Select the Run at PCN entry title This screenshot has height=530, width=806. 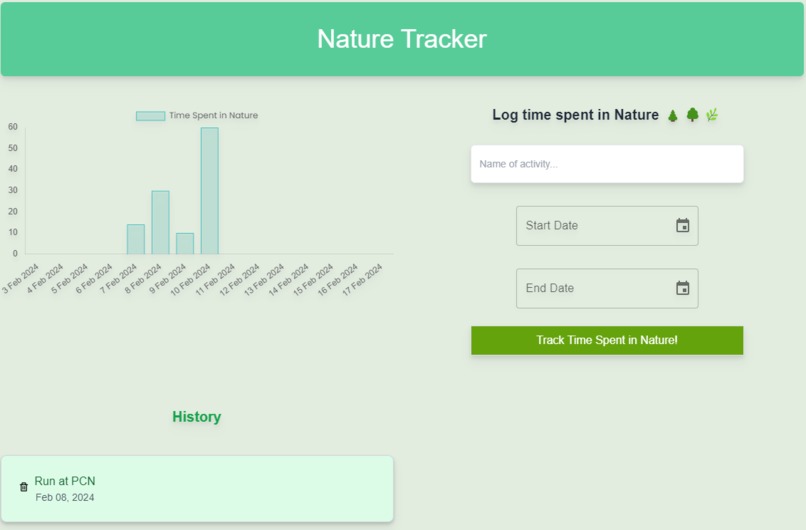65,481
